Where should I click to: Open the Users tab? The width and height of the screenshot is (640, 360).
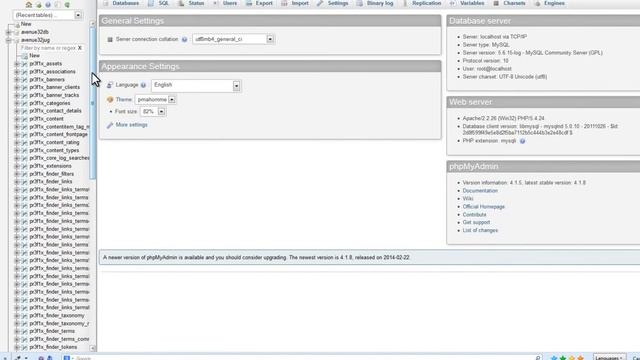(225, 3)
